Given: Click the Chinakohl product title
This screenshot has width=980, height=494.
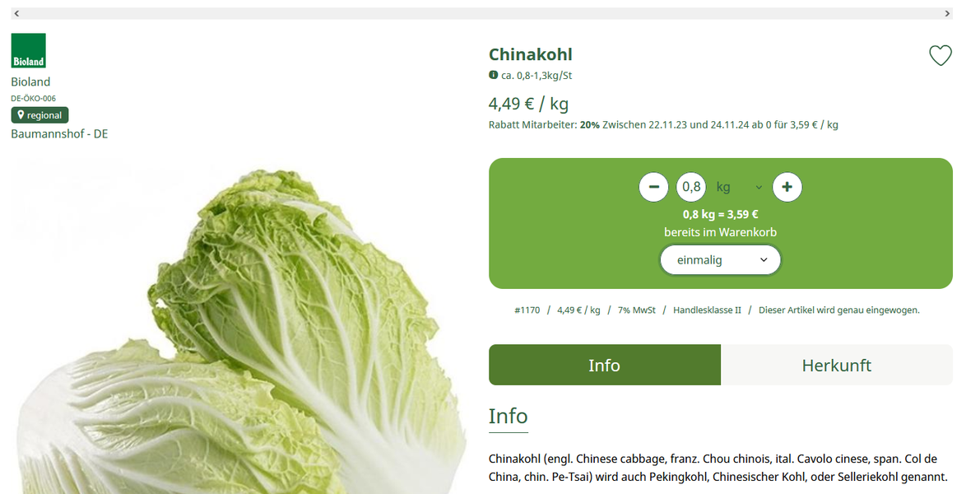Looking at the screenshot, I should click(x=531, y=54).
